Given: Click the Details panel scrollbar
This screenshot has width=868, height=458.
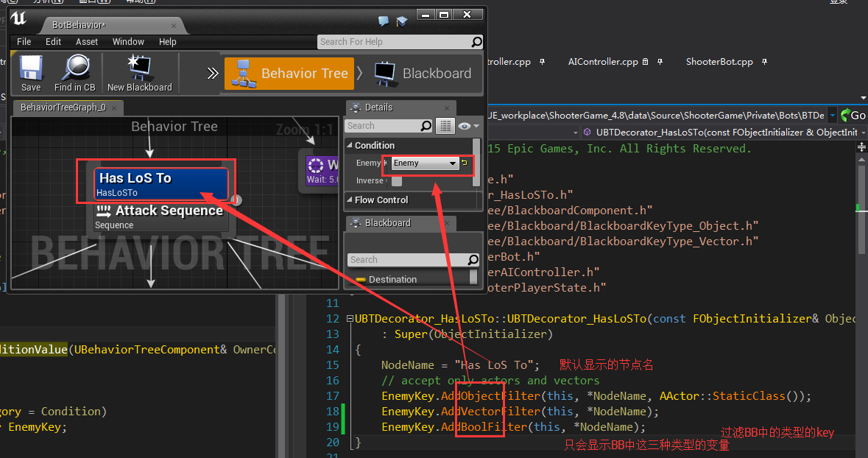Looking at the screenshot, I should tap(476, 162).
